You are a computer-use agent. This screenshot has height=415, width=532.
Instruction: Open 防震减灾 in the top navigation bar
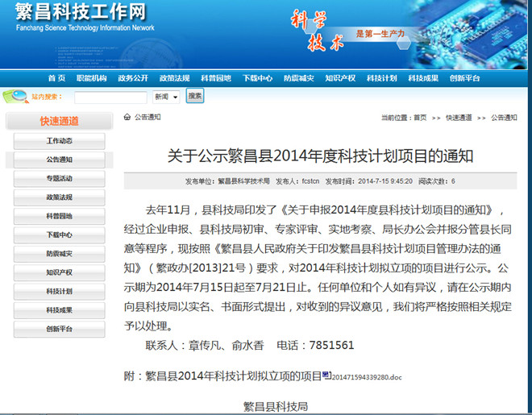(300, 78)
